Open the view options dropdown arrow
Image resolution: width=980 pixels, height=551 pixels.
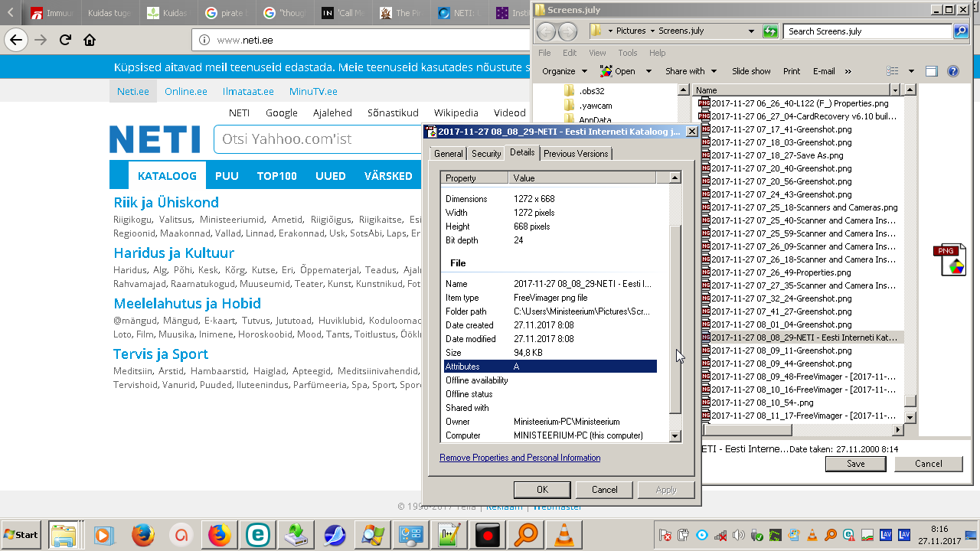click(911, 71)
